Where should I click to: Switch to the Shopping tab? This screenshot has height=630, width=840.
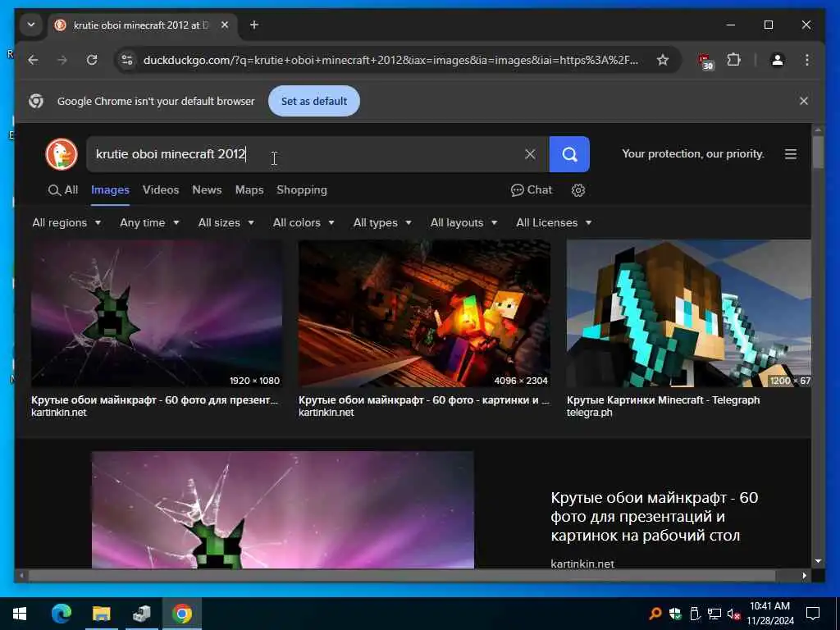tap(302, 190)
